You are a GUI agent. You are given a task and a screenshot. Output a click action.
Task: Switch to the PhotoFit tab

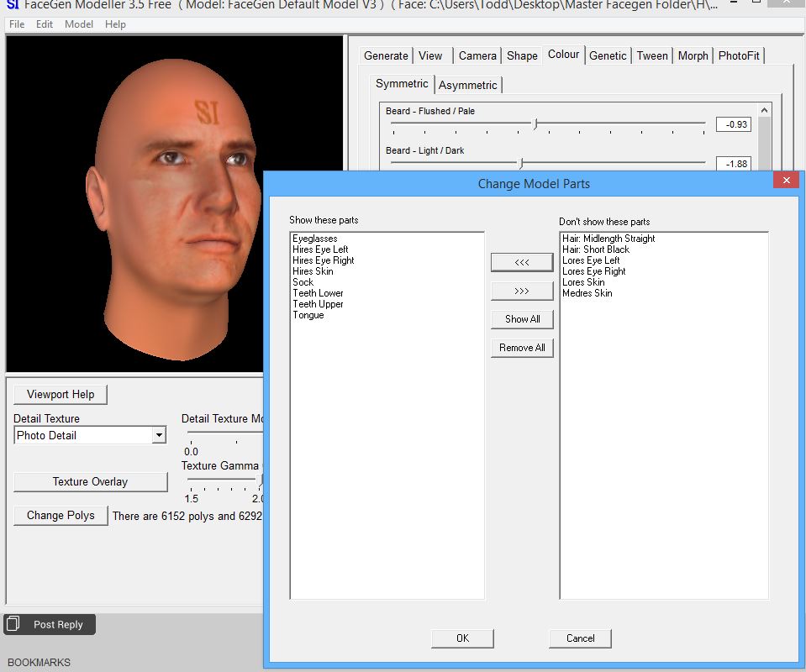tap(739, 55)
